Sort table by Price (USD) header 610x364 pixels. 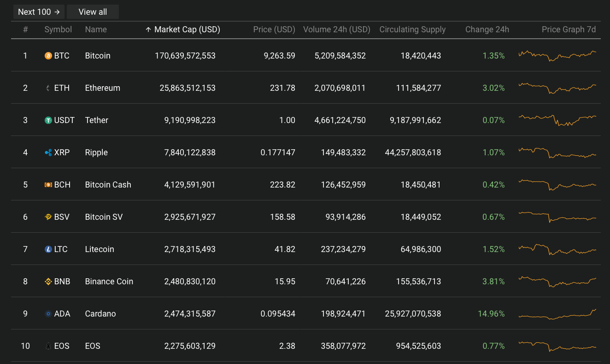[x=274, y=29]
